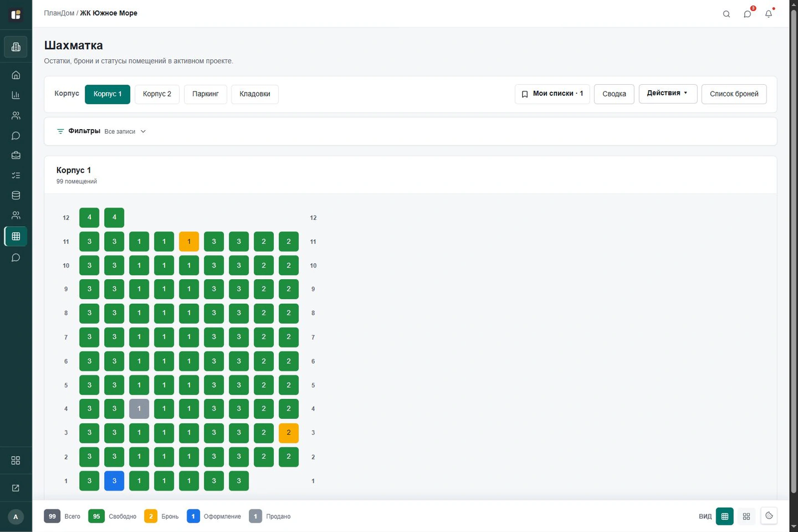Viewport: 798px width, 532px height.
Task: Open the search icon in the header
Action: pyautogui.click(x=726, y=14)
